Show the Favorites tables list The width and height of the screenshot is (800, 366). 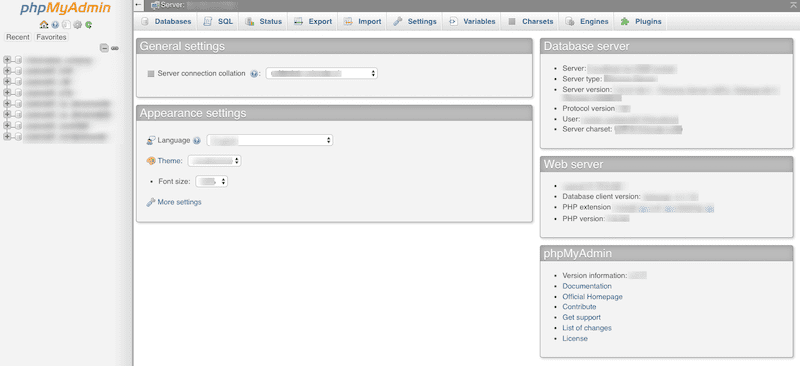(52, 37)
